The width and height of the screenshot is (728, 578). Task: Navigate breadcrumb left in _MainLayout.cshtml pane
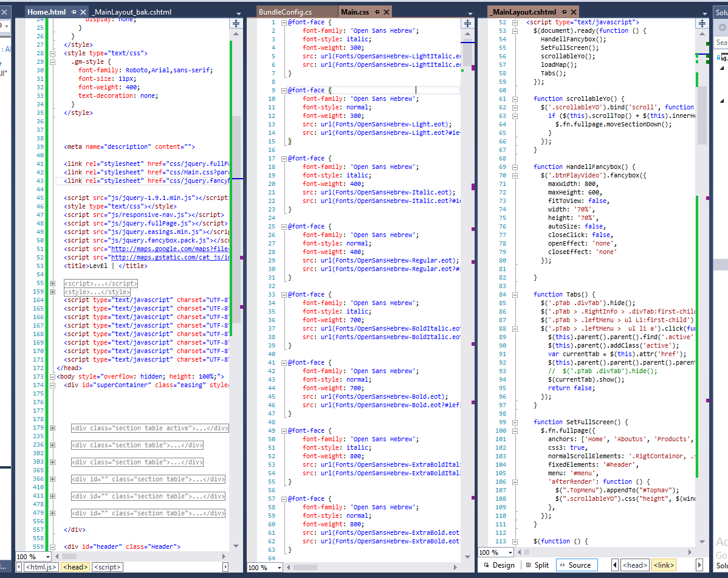coord(615,565)
